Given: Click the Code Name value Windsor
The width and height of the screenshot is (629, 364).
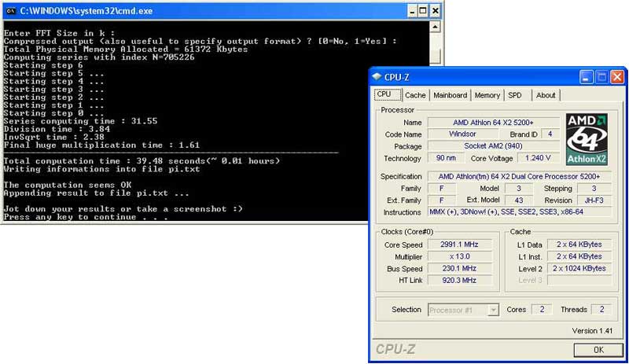Looking at the screenshot, I should coord(462,134).
